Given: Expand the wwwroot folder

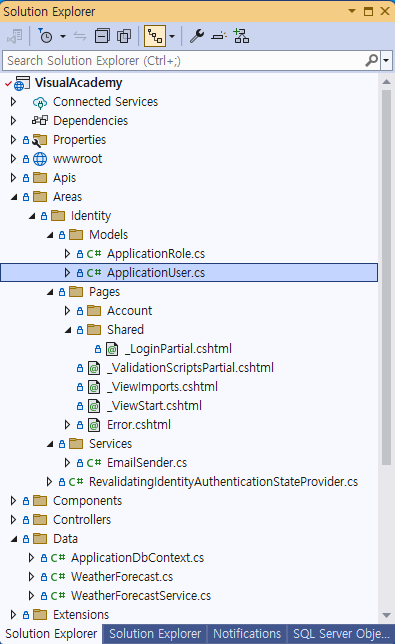Looking at the screenshot, I should pyautogui.click(x=14, y=159).
